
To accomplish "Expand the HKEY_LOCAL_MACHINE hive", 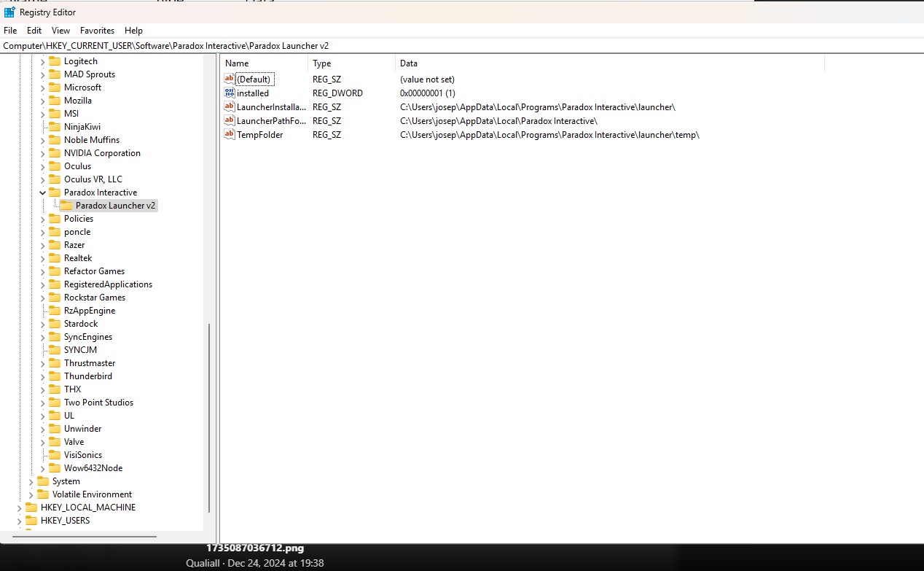I will click(19, 508).
